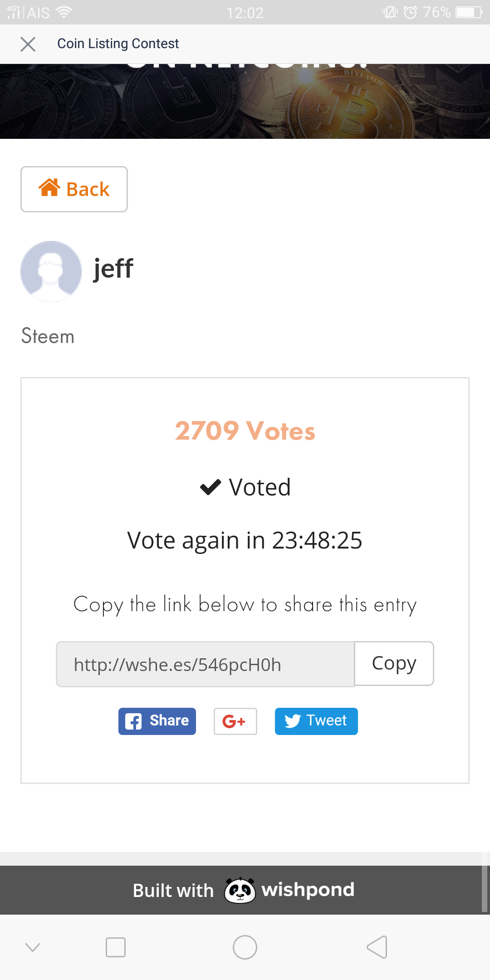Follow the Built with wishpond link
Screen dimensions: 490x980
coord(244,890)
